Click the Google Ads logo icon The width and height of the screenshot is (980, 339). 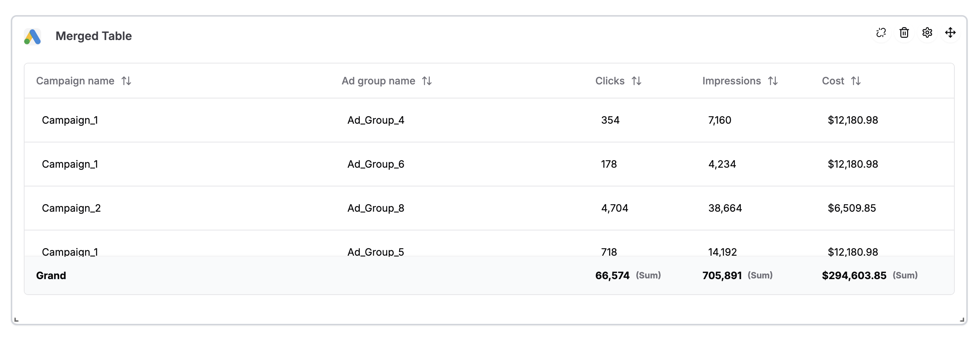[x=32, y=36]
